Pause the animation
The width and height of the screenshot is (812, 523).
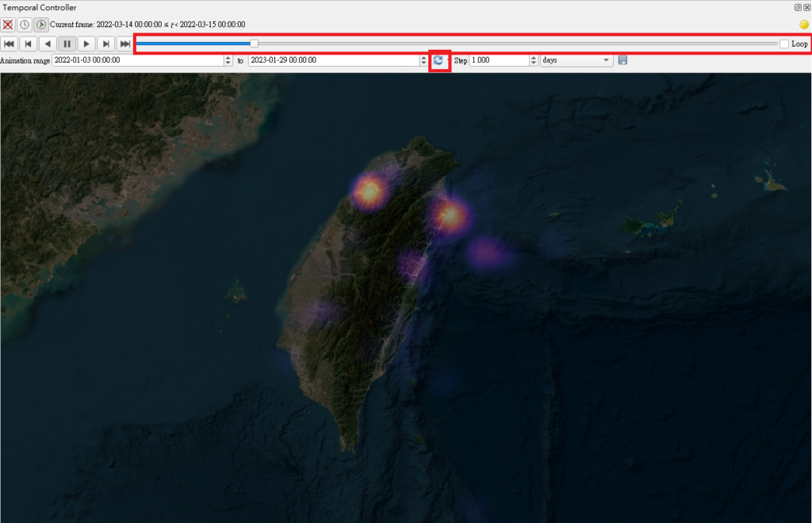coord(67,44)
